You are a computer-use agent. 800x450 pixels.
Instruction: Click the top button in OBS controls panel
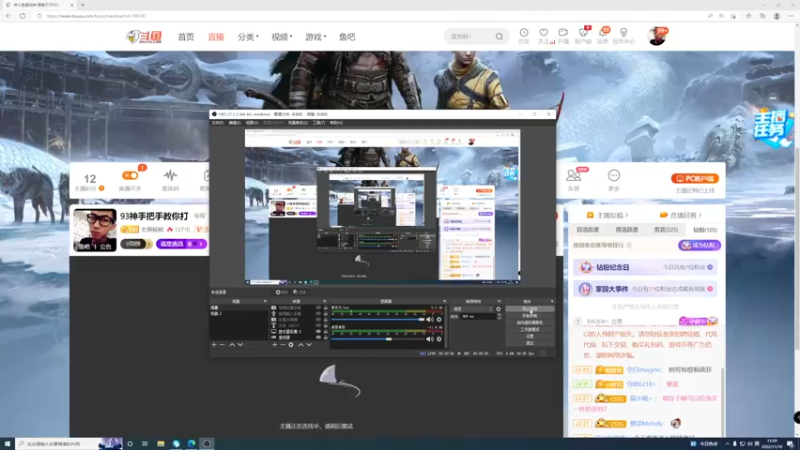pos(530,309)
